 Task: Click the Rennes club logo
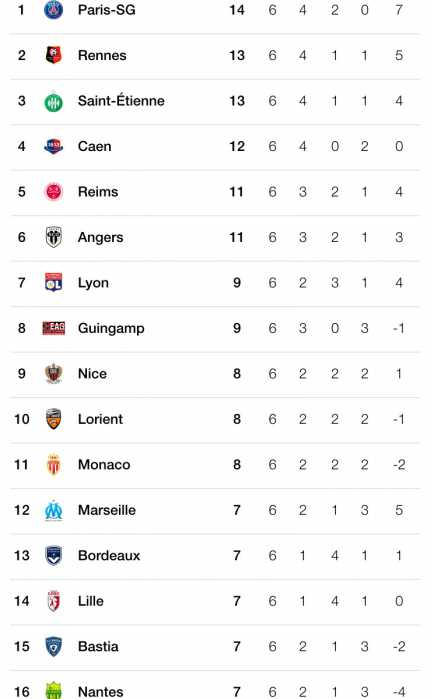pos(53,55)
